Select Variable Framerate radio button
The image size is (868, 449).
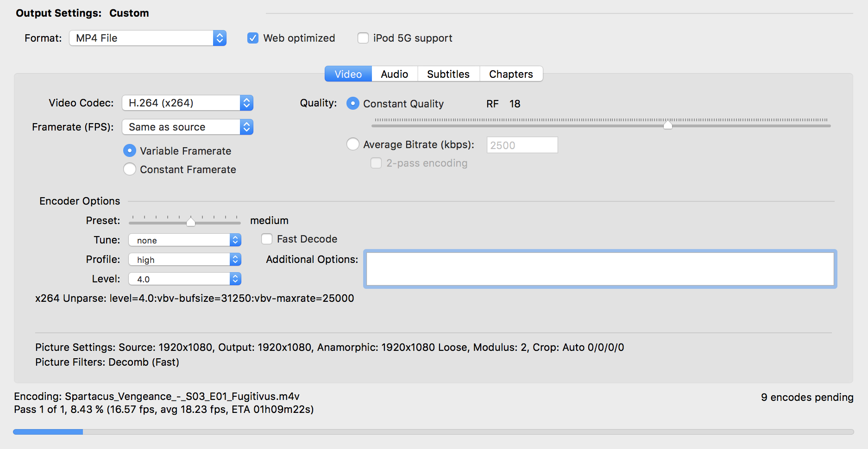click(x=130, y=151)
